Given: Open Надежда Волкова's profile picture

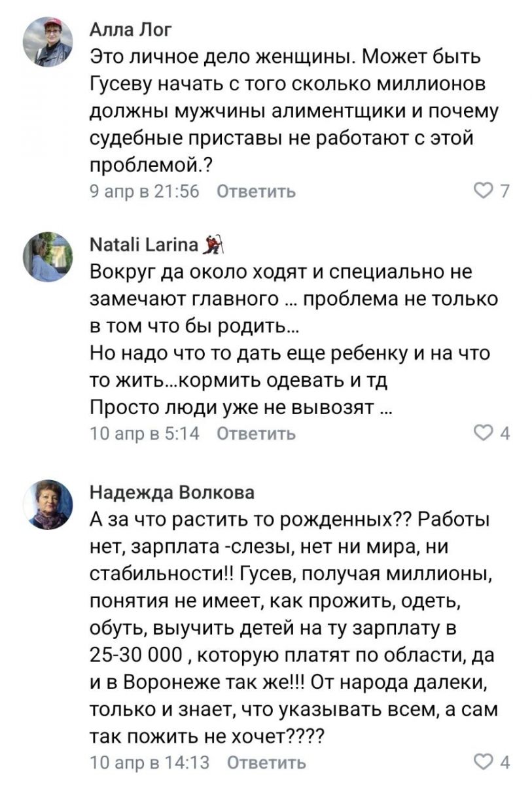Looking at the screenshot, I should click(48, 504).
